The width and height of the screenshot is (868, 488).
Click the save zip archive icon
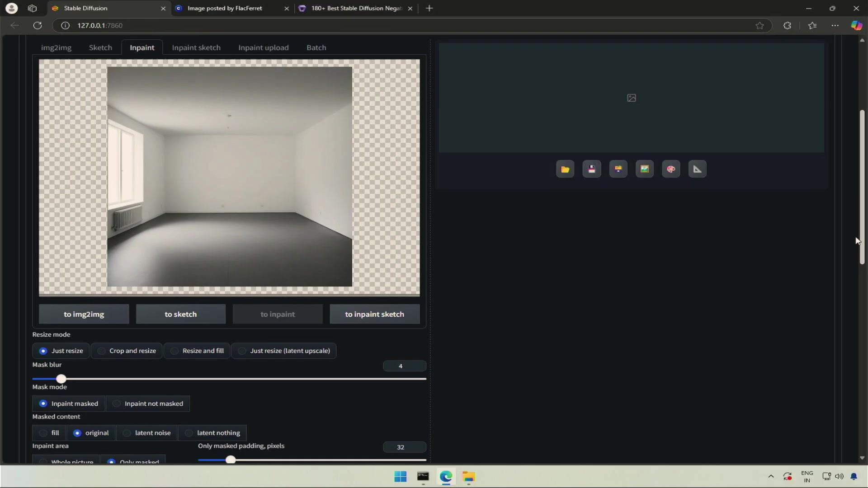[x=618, y=169]
